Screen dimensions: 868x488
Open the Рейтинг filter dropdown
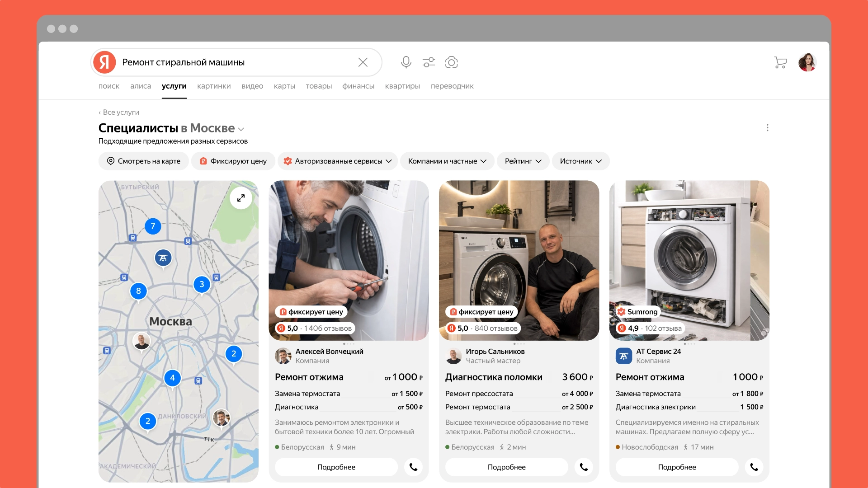(523, 161)
